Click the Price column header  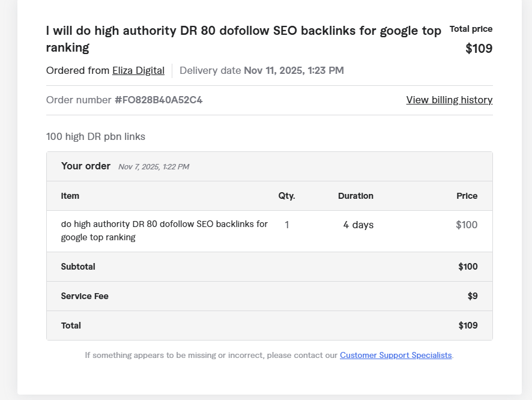pos(467,196)
